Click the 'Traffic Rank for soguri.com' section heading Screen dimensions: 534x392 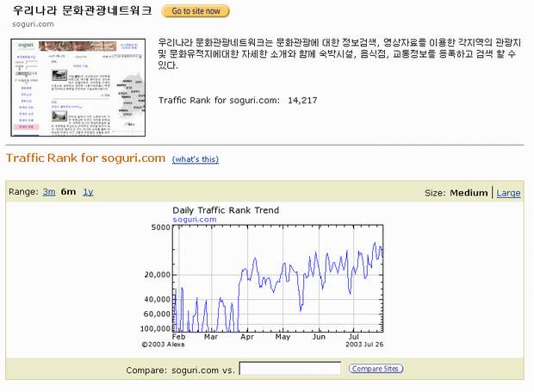(x=85, y=158)
